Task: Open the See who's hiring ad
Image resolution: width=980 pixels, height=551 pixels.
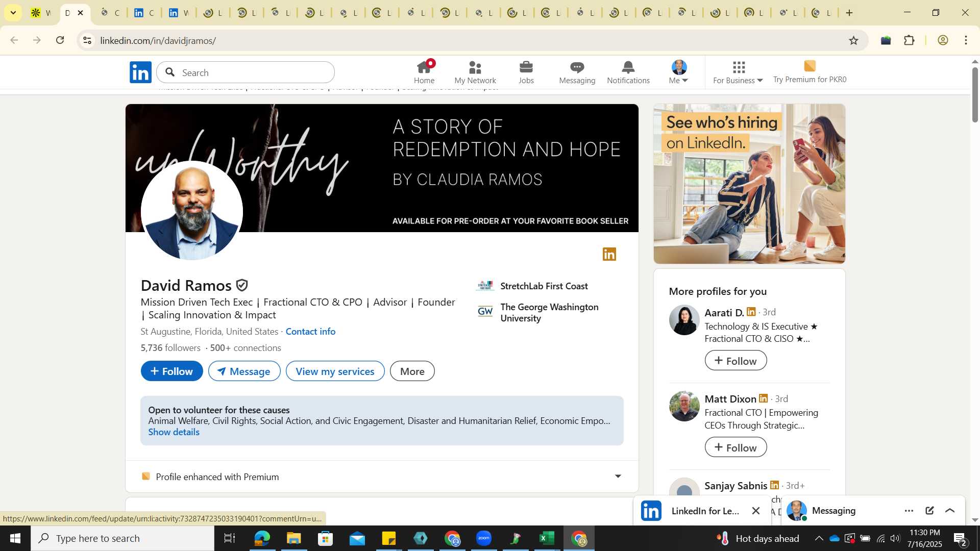Action: click(x=749, y=184)
